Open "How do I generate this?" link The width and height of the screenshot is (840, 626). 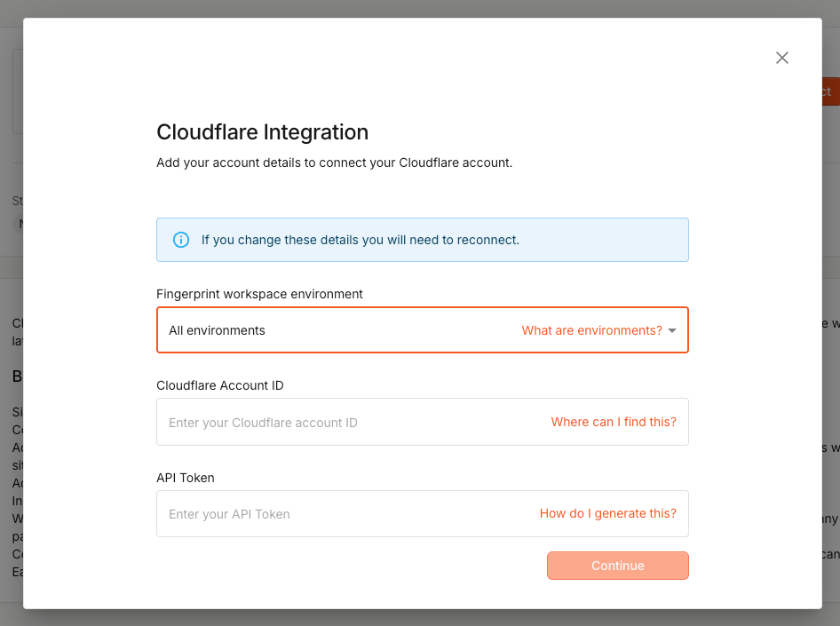coord(607,513)
